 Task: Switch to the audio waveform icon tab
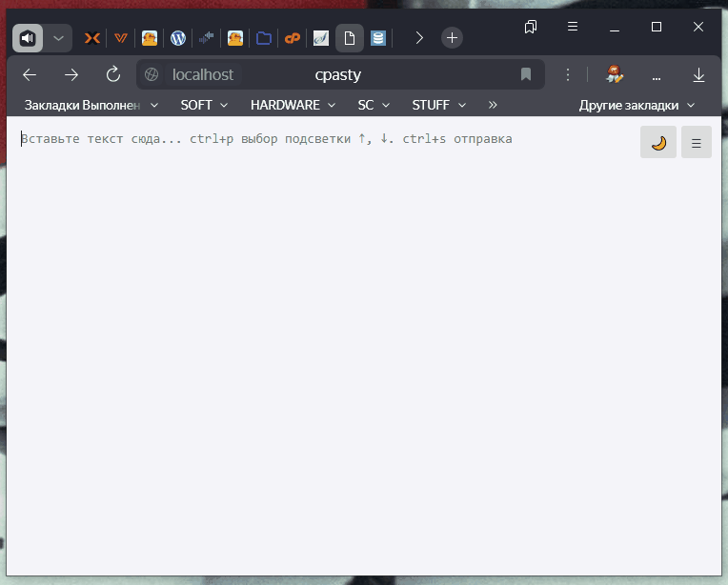(206, 38)
